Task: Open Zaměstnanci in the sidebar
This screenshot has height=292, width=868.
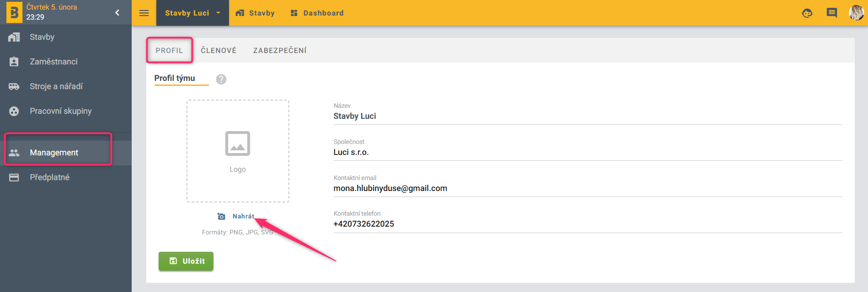Action: coord(53,62)
